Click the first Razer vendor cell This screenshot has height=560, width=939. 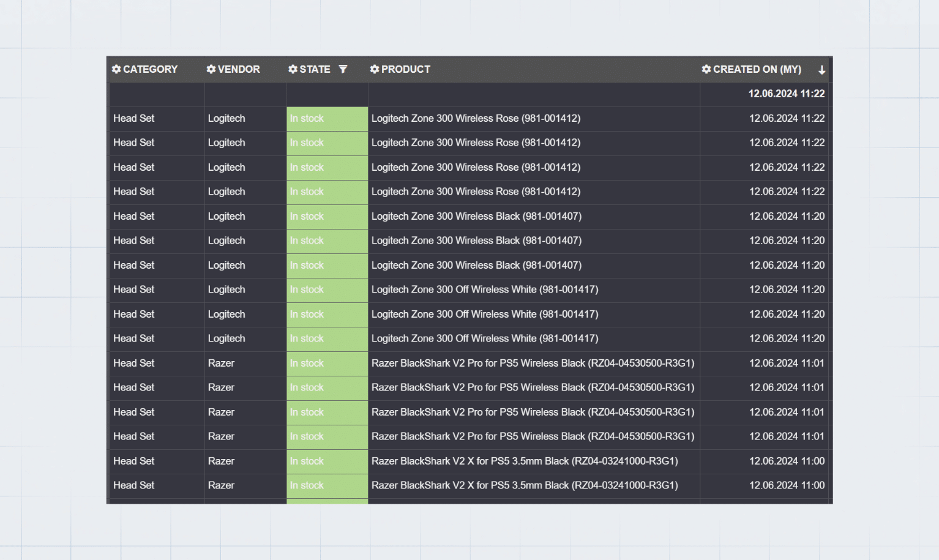[x=221, y=363]
